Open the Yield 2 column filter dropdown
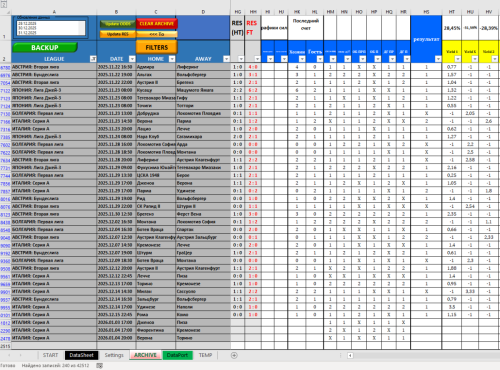 495,59
